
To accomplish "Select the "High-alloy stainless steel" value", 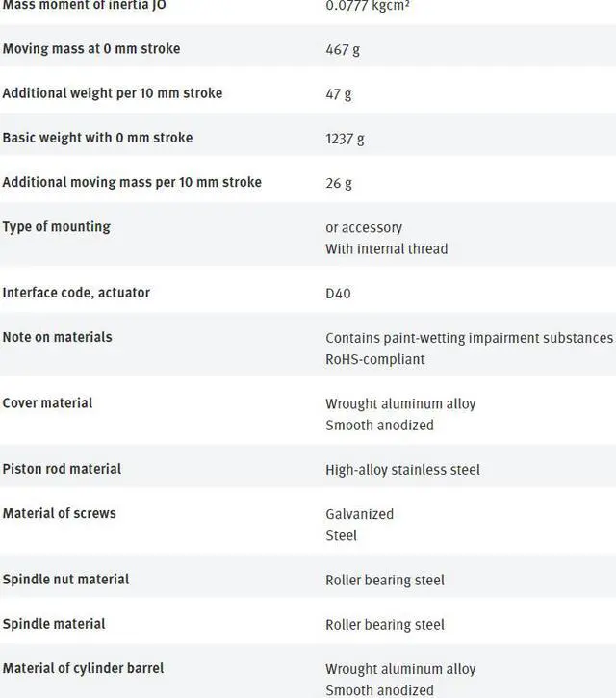I will [x=402, y=470].
